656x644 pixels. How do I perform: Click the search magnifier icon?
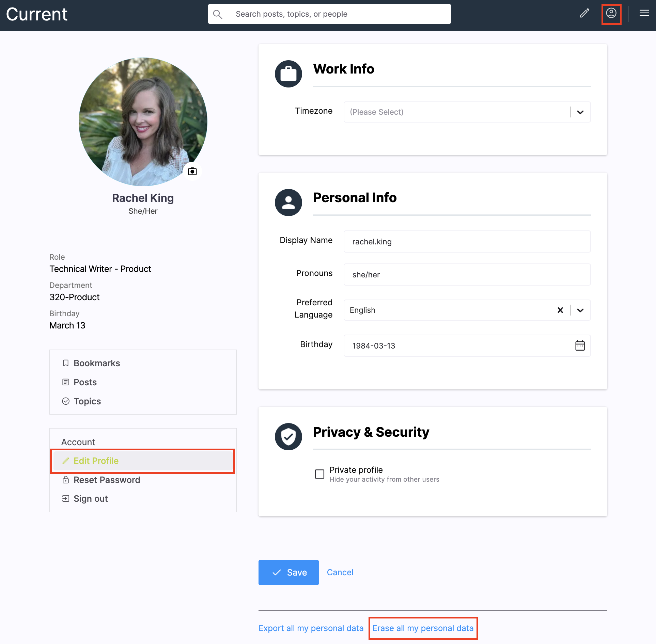tap(218, 14)
